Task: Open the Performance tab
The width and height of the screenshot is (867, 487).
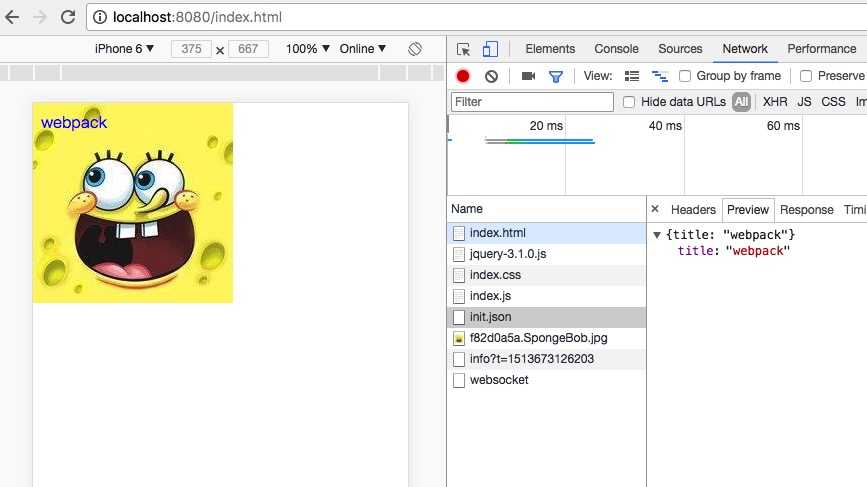Action: [x=822, y=49]
